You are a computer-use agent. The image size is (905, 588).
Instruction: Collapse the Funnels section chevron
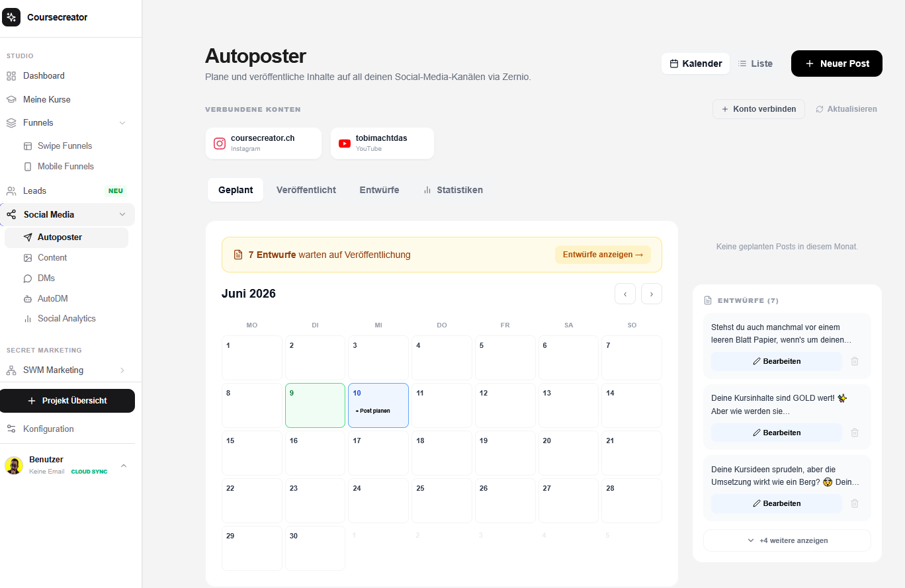click(122, 123)
